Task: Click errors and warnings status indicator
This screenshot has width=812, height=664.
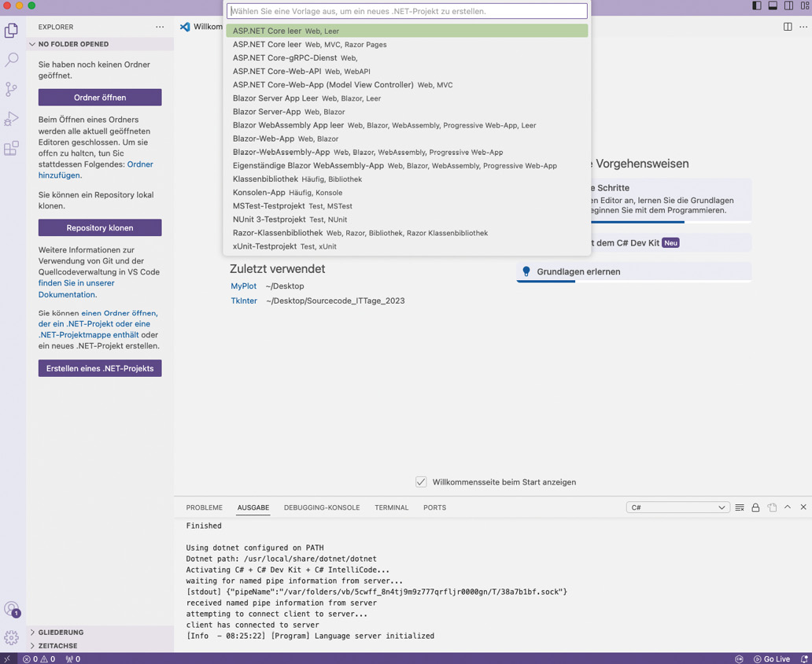Action: coord(39,658)
